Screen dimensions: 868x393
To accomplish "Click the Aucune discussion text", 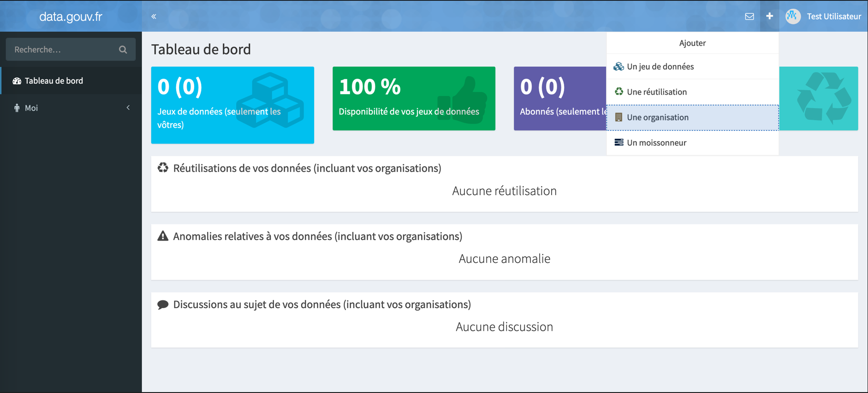I will click(504, 327).
